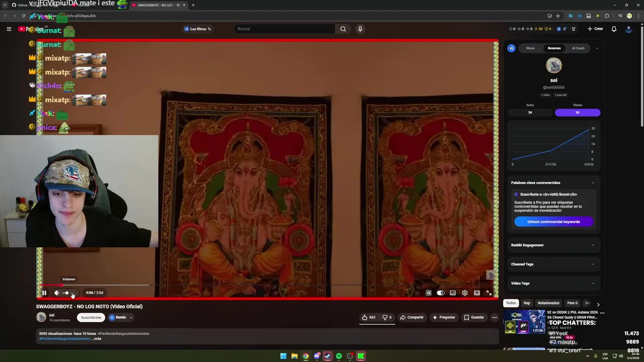Open the Remix dropdown arrow

[131, 317]
